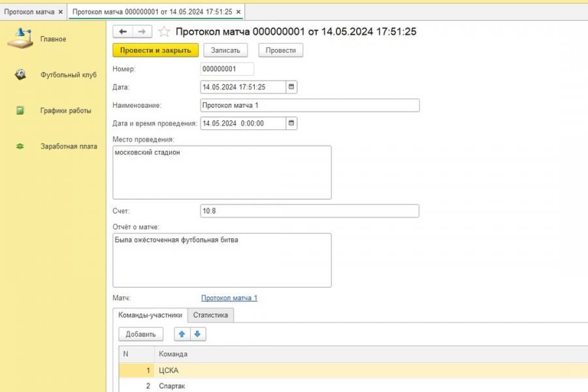Click the Отчёт о матче text area
The image size is (588, 392).
coord(222,260)
